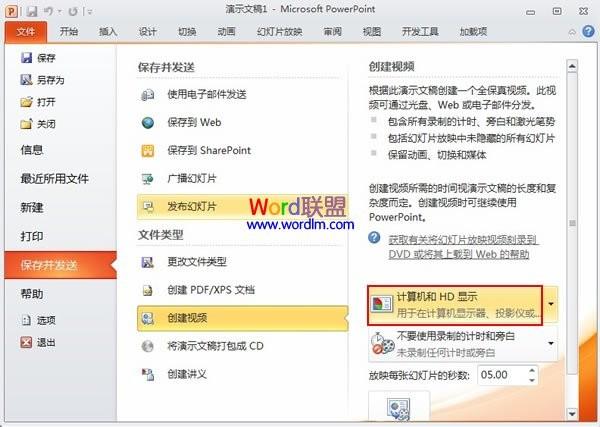This screenshot has width=600, height=427.
Task: Choose Save to Web globe icon
Action: (x=147, y=123)
